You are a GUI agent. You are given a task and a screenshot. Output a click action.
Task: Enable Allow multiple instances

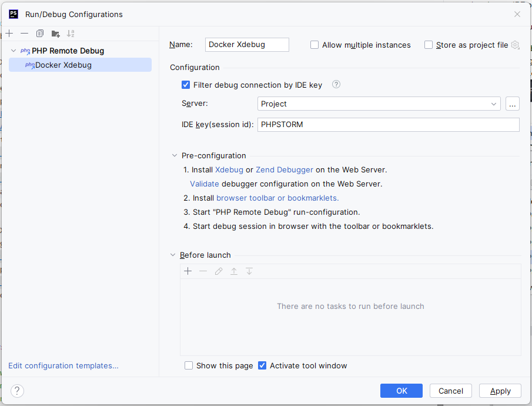(x=314, y=45)
